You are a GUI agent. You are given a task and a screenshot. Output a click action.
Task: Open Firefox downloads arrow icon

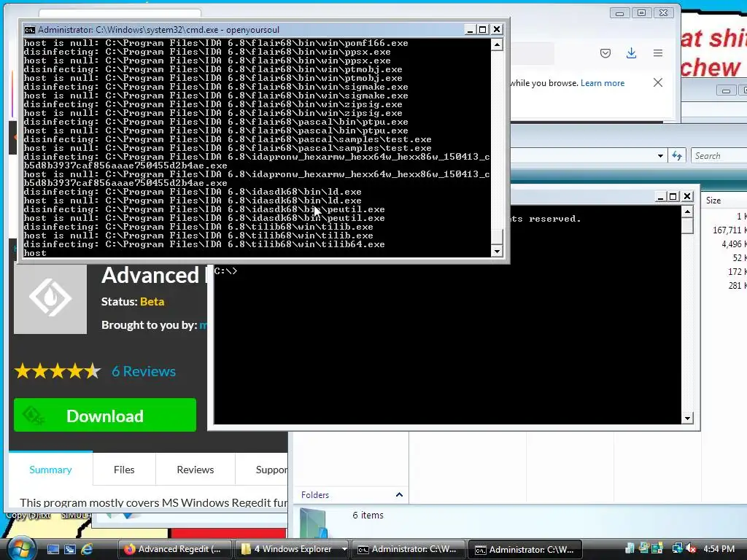coord(631,53)
